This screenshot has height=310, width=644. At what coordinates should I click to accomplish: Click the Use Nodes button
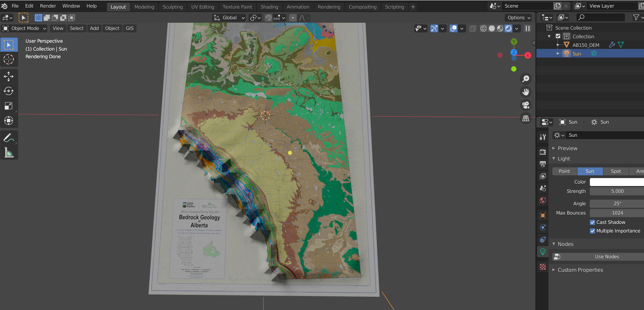pyautogui.click(x=607, y=257)
